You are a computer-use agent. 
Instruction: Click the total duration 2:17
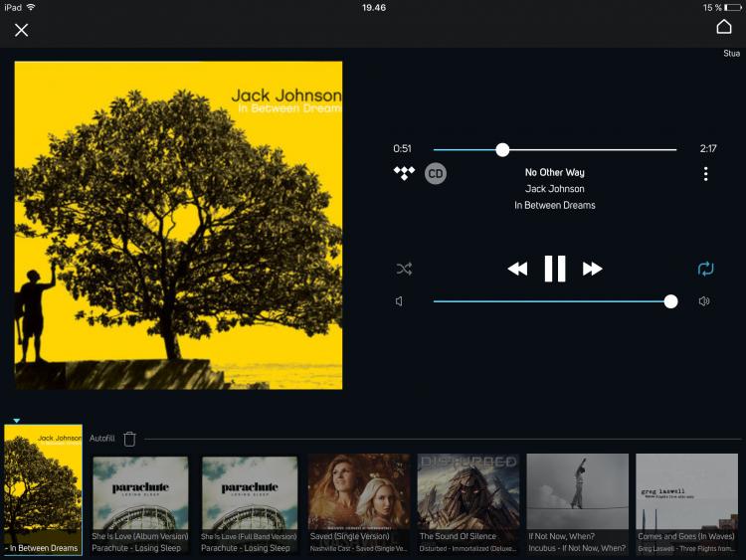[708, 148]
